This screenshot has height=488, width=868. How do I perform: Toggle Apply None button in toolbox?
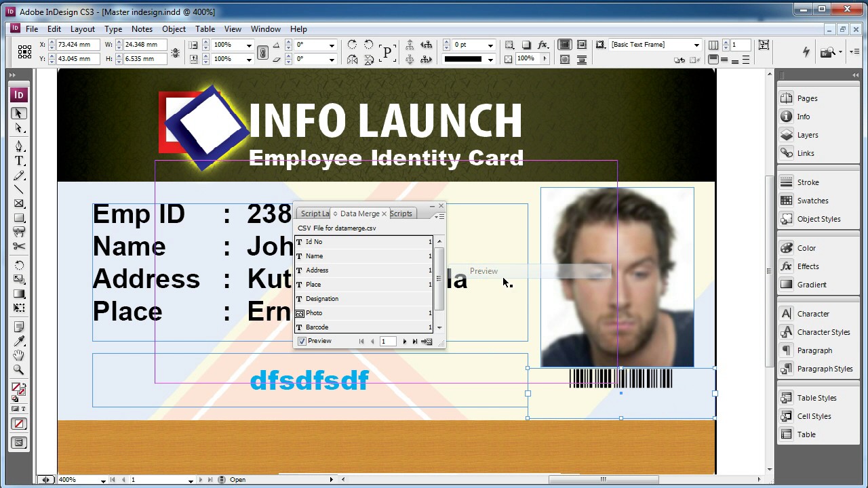coord(19,424)
